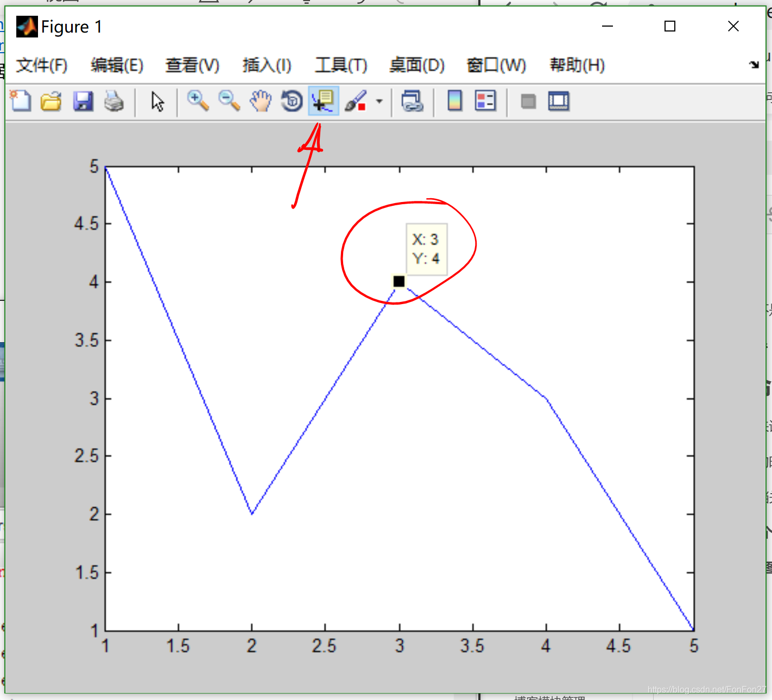772x700 pixels.
Task: Click the Show Plot Tools and Dock Figure button
Action: (559, 101)
